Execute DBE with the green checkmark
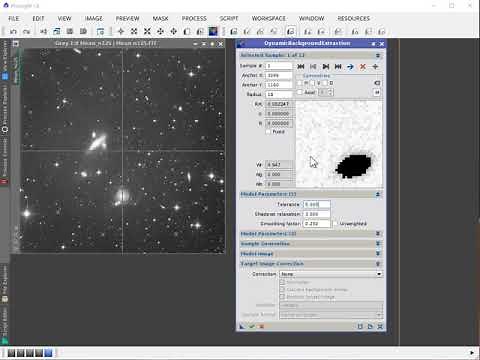 coord(252,326)
